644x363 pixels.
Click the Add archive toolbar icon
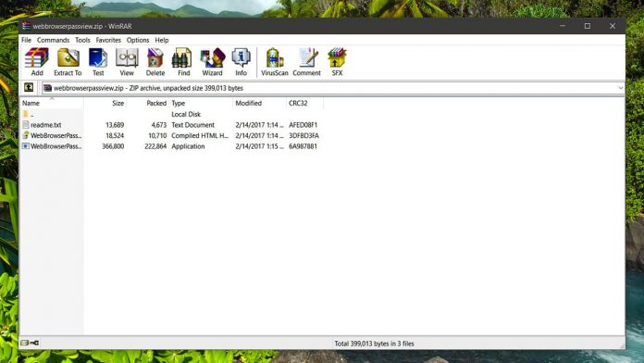click(37, 62)
